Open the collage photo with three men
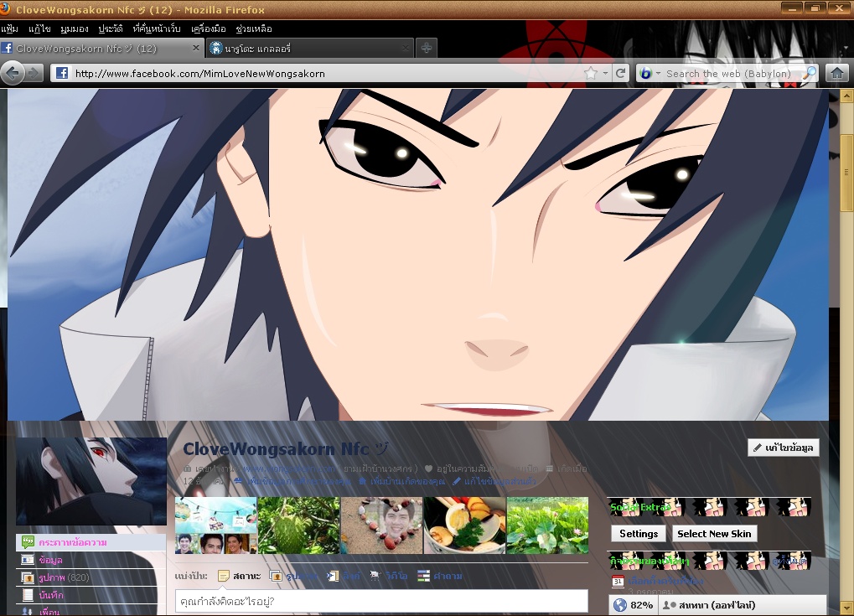The image size is (854, 616). [215, 525]
